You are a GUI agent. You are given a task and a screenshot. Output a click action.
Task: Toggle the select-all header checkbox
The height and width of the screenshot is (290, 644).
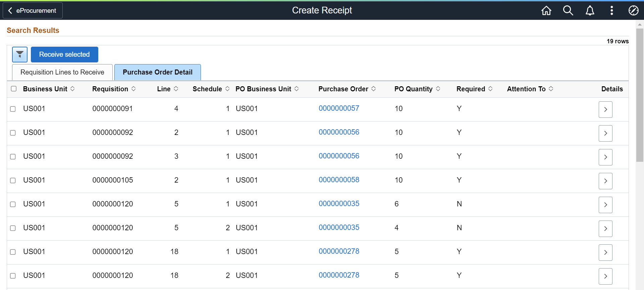point(14,89)
